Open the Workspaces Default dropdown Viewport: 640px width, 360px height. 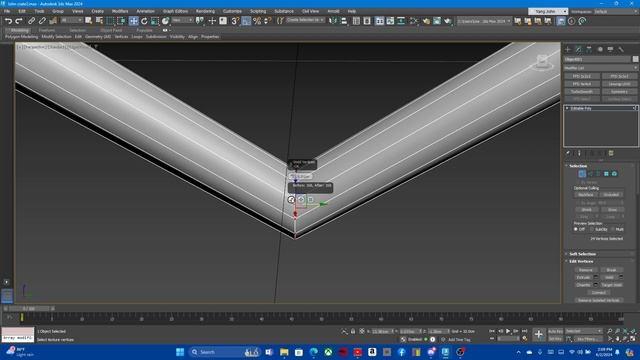tap(616, 11)
